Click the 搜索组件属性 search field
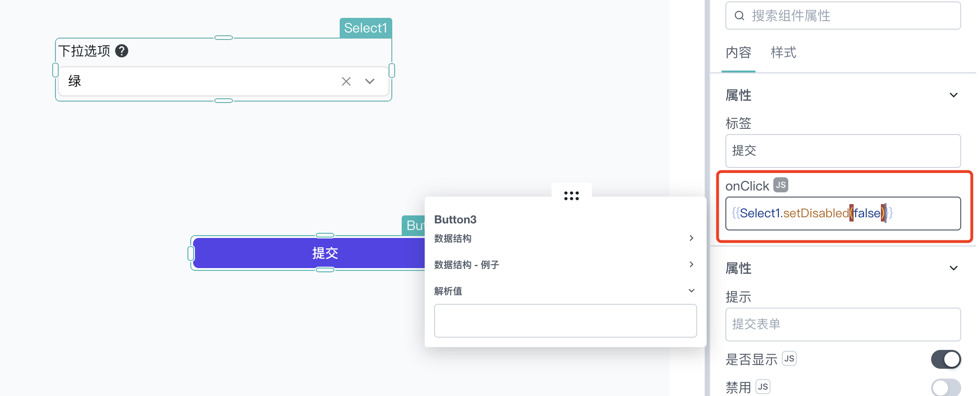The height and width of the screenshot is (396, 980). [843, 16]
